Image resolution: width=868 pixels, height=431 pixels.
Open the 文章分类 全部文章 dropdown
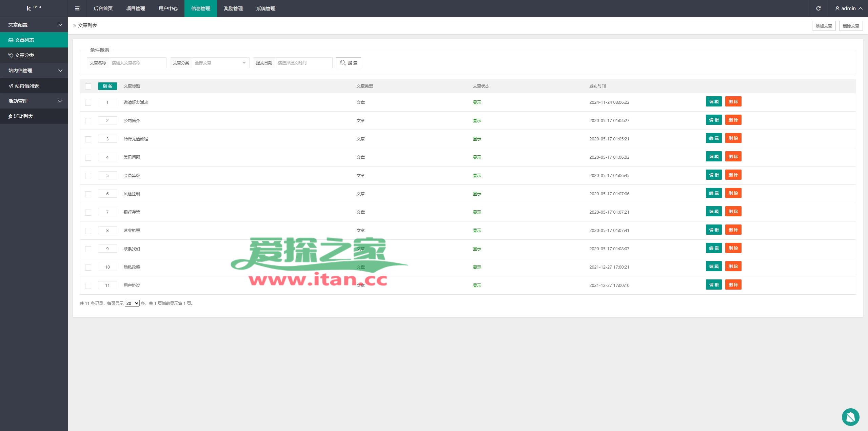click(x=220, y=63)
